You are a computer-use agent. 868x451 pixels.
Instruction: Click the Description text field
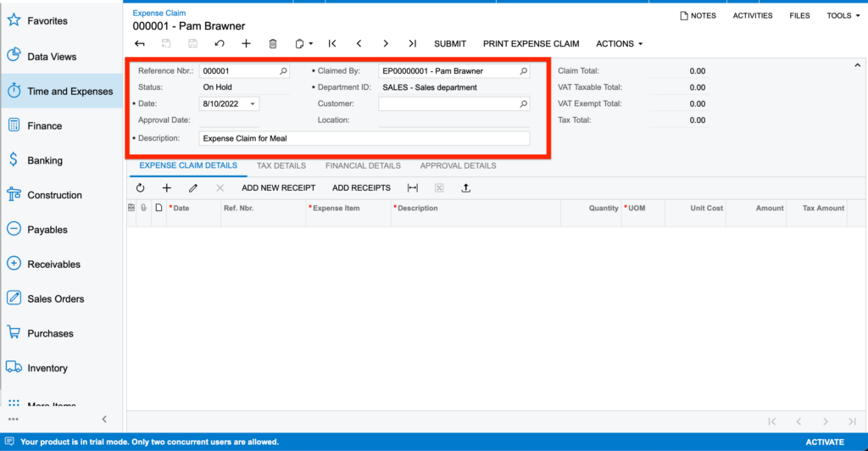tap(364, 138)
